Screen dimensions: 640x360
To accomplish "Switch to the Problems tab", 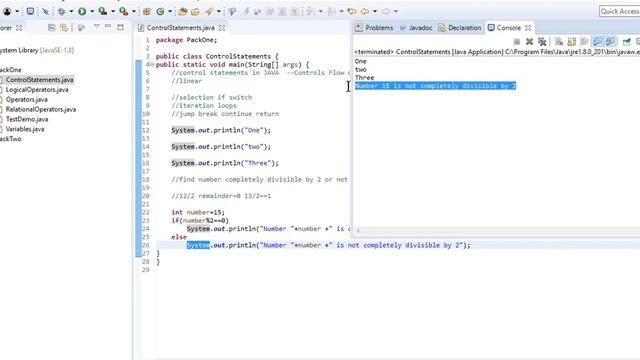I will coord(374,27).
